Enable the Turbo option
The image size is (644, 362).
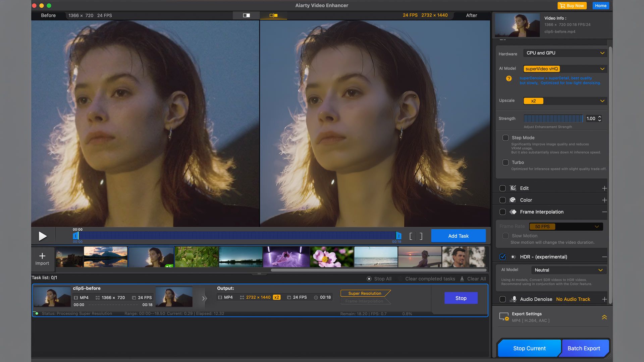click(505, 163)
